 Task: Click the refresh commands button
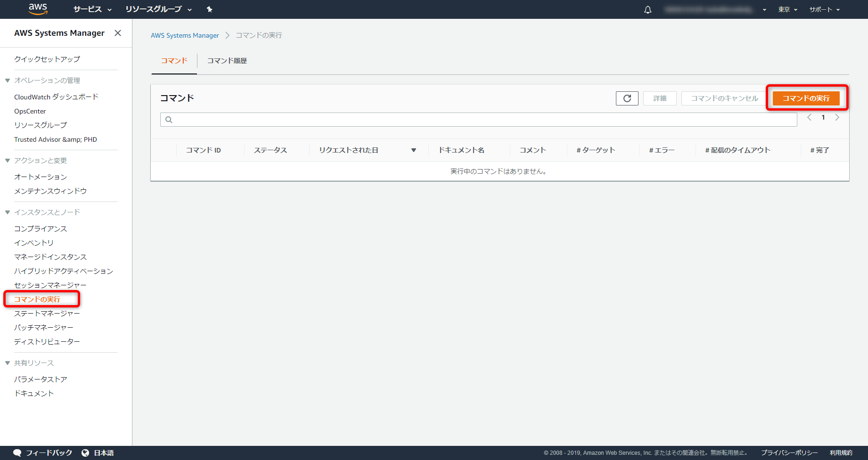627,98
